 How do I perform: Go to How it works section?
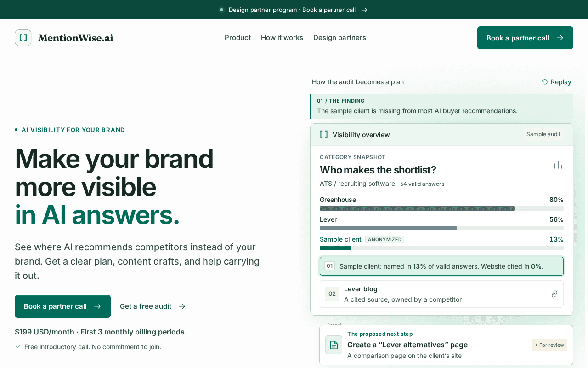coord(282,38)
